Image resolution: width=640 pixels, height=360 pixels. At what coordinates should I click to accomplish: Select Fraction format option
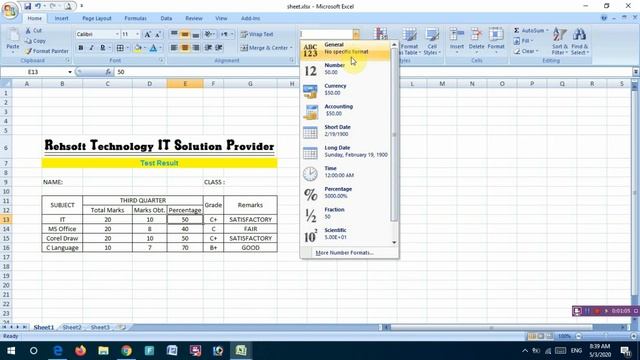tap(345, 214)
